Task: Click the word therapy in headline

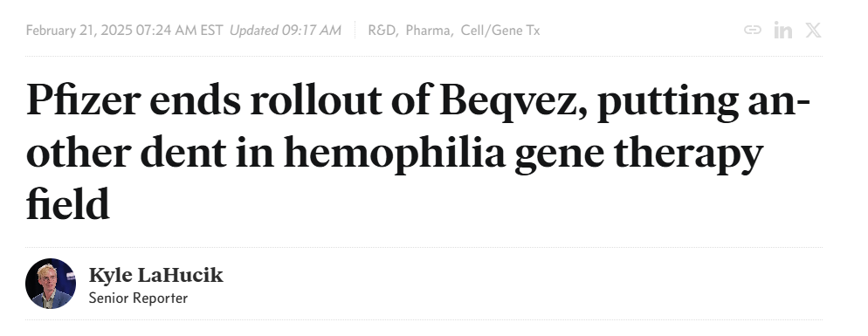Action: (689, 154)
